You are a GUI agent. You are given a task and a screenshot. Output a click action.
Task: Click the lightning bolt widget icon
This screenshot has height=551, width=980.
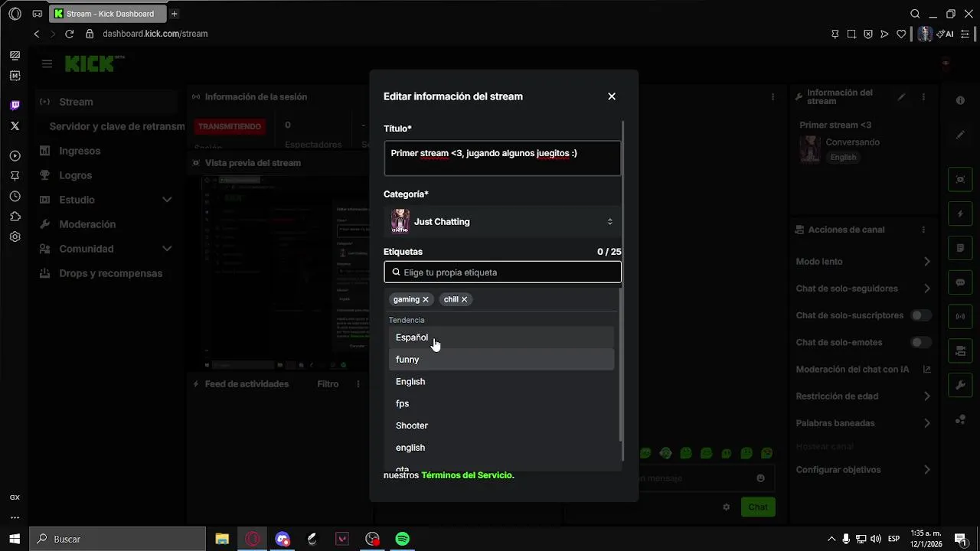click(960, 214)
